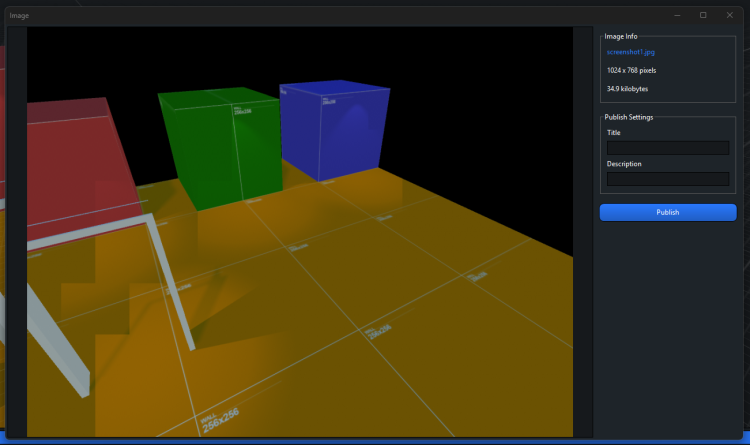Click the blue cube in the preview
Viewport: 750px width, 445px height.
tap(335, 130)
